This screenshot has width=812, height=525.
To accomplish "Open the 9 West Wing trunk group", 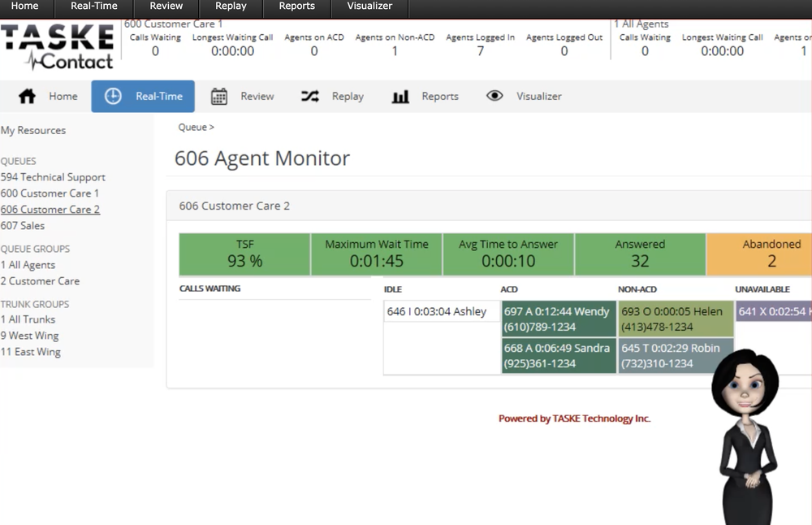I will point(29,336).
